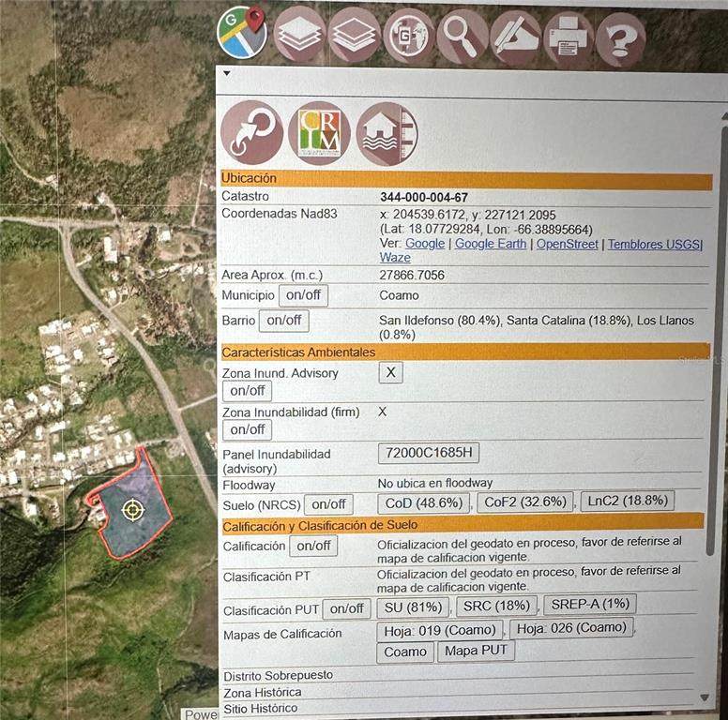This screenshot has width=728, height=720.
Task: Click the globe with G icon
Action: (x=409, y=37)
